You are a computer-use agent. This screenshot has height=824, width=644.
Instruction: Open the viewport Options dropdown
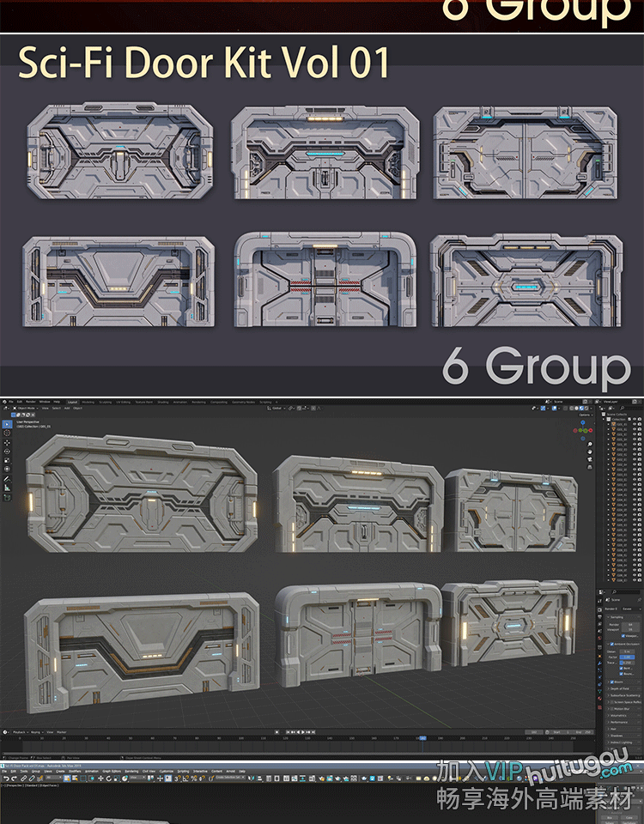[x=586, y=415]
